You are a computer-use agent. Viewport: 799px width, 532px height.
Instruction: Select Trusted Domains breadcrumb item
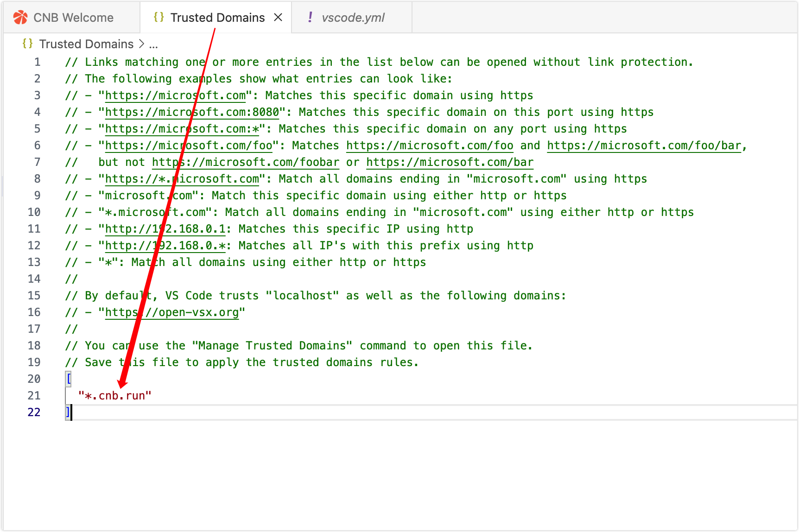86,44
